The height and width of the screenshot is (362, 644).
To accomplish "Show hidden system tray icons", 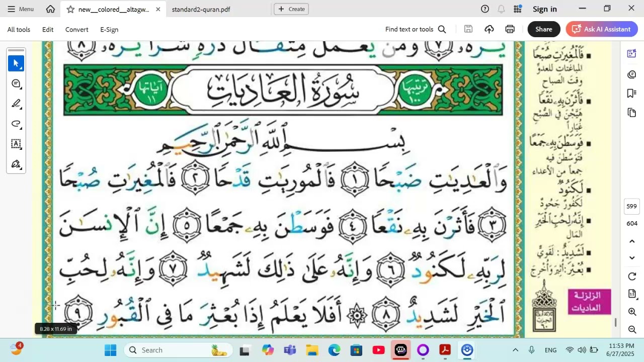I will pos(515,350).
